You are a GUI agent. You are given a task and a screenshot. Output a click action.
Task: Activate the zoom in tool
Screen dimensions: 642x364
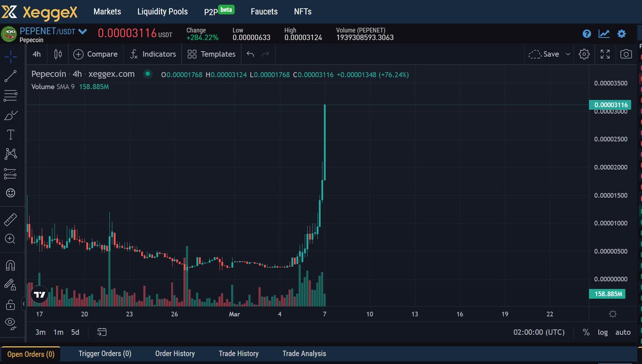(x=11, y=238)
